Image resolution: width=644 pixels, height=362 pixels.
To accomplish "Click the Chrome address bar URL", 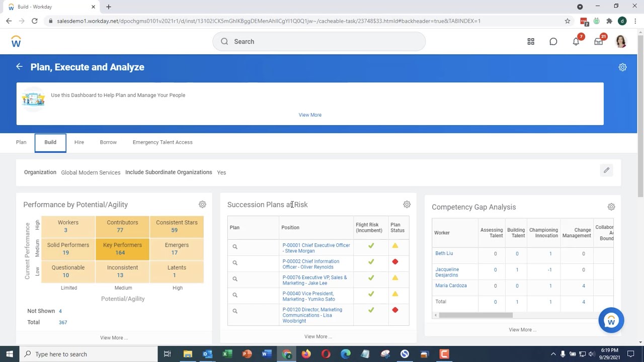I will 269,21.
